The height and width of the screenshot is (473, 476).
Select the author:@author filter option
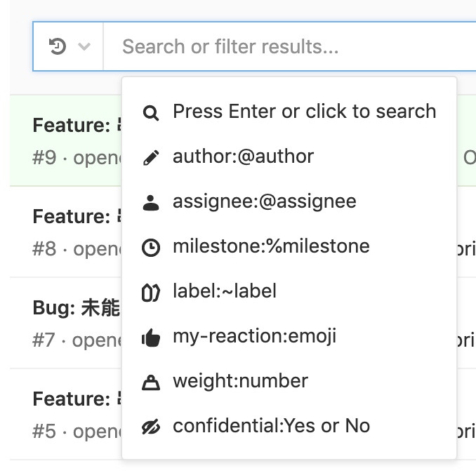[x=243, y=156]
